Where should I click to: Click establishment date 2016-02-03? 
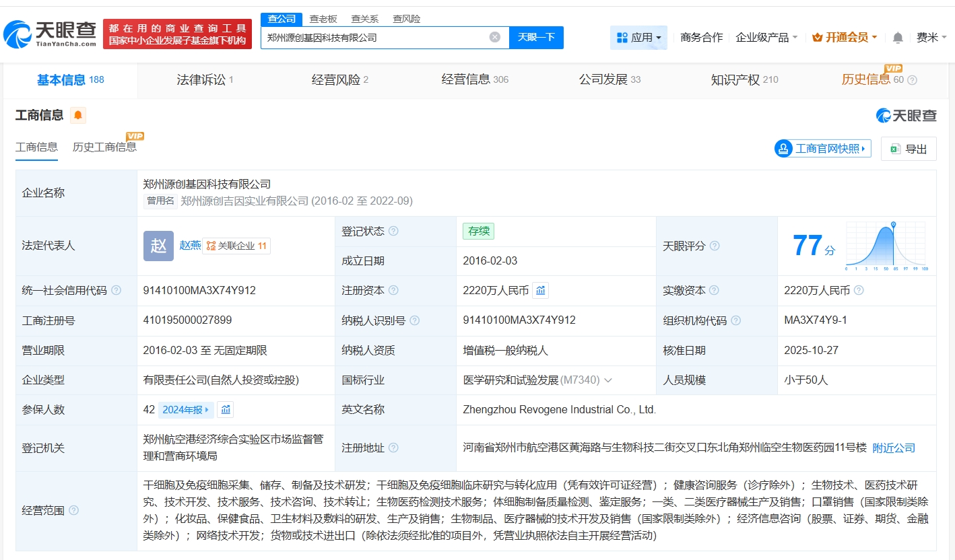coord(490,261)
